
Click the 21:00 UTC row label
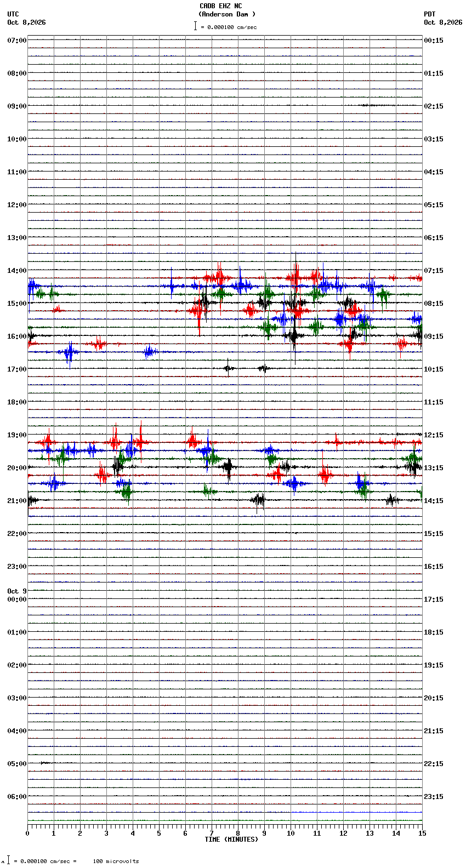click(x=17, y=501)
